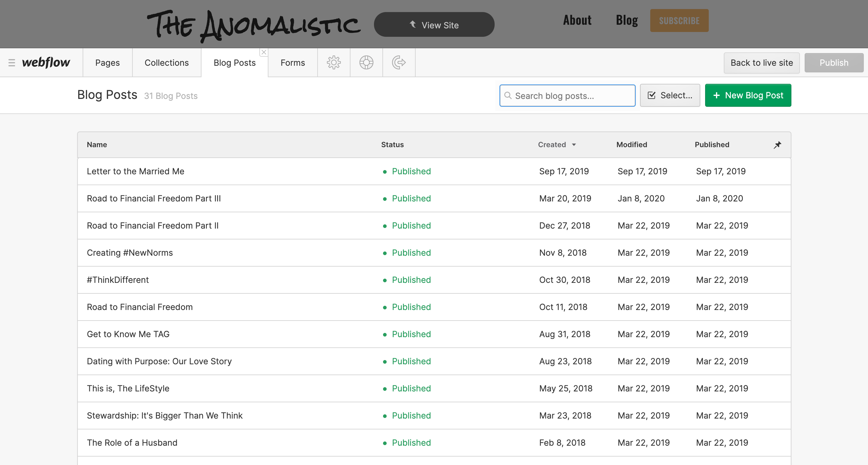This screenshot has height=465, width=868.
Task: Click 'Nov 8, 2018' created date
Action: (x=563, y=253)
